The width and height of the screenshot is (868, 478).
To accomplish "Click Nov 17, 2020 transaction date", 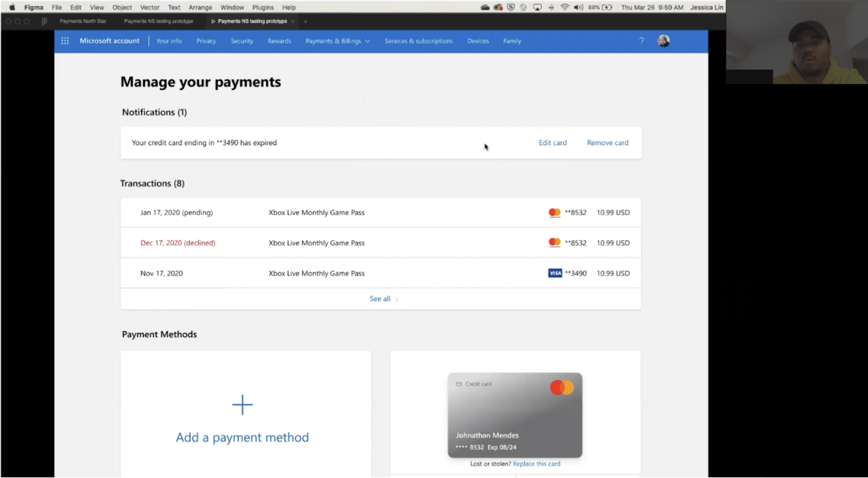I will click(x=161, y=274).
